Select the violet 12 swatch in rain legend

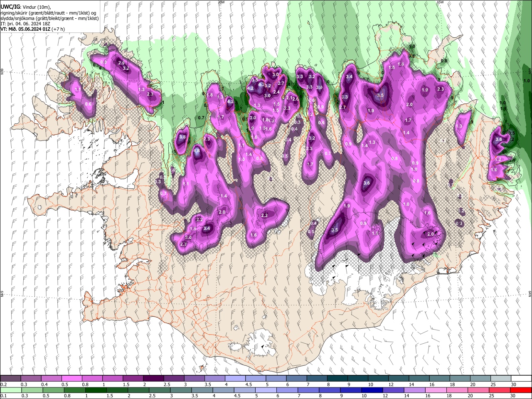(x=393, y=390)
